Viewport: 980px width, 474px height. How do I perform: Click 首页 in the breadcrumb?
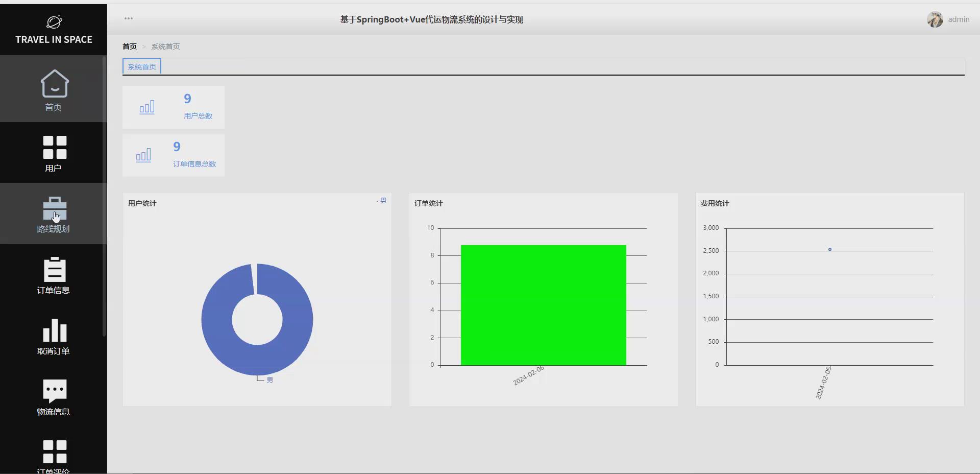[x=130, y=46]
